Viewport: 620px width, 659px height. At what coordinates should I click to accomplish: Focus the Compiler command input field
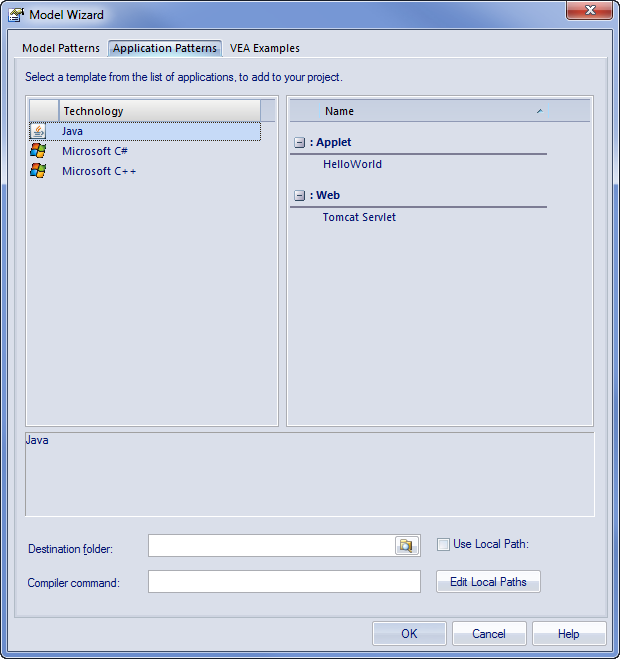[284, 582]
